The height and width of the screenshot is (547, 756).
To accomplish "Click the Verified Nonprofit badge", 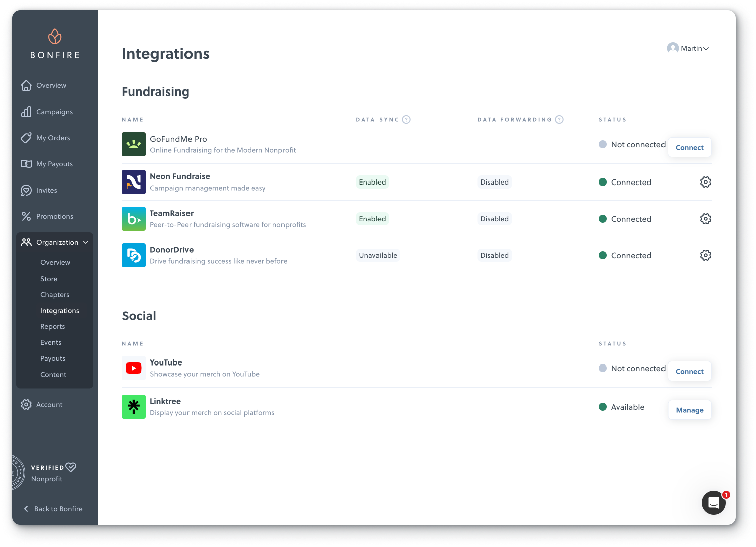I will (48, 473).
